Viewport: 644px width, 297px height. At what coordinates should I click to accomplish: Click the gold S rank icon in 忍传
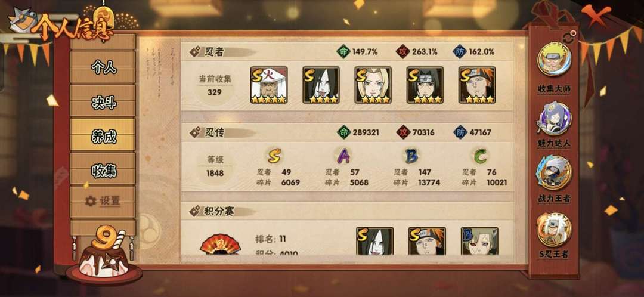274,156
